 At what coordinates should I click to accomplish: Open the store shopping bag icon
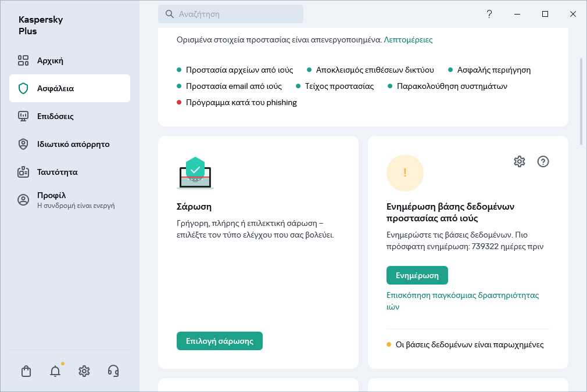click(26, 371)
